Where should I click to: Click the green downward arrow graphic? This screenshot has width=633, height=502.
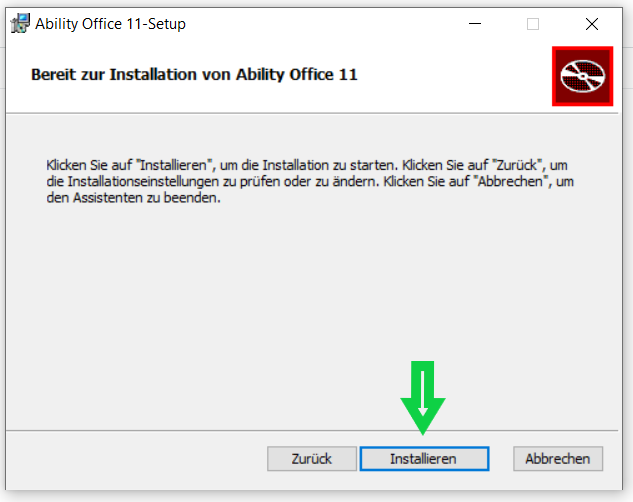point(423,398)
